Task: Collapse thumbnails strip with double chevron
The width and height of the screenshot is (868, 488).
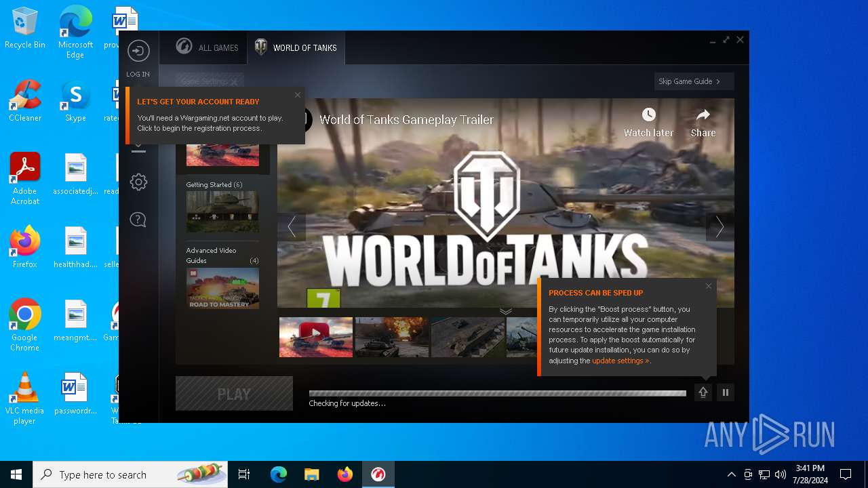Action: point(506,311)
